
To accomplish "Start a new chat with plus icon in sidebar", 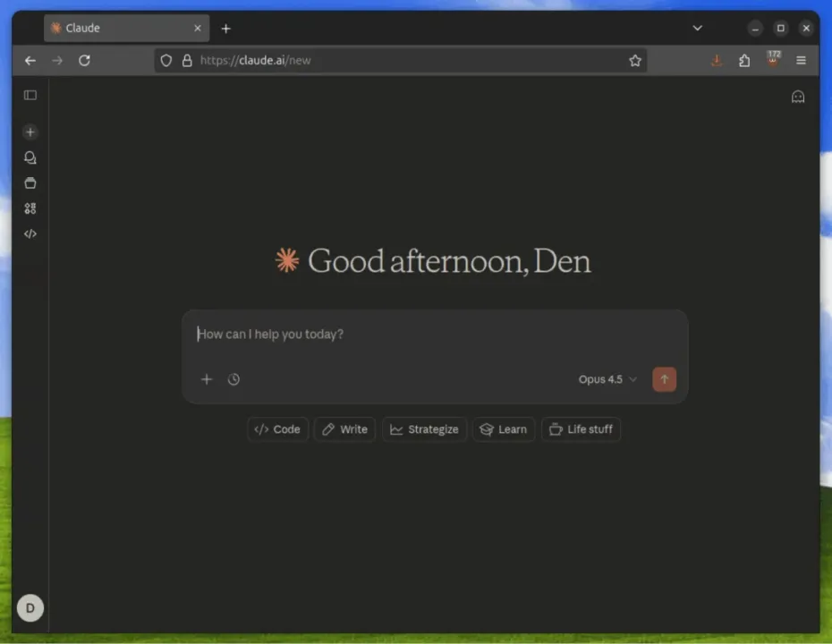I will 30,132.
